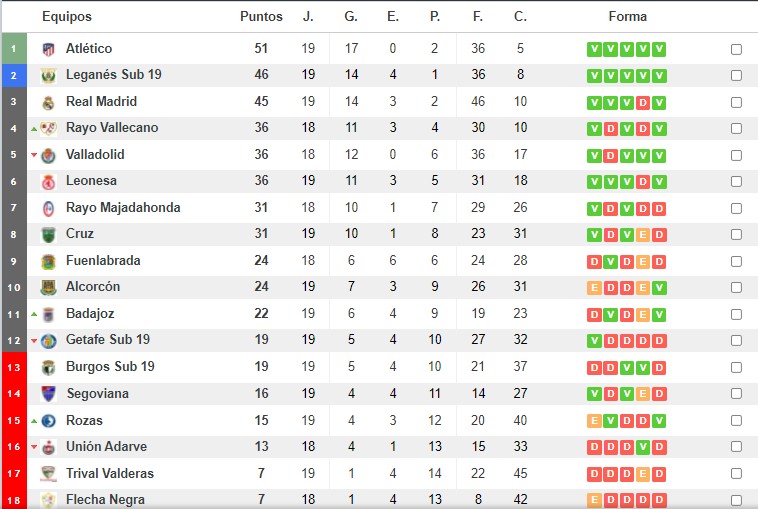The image size is (758, 509).
Task: Click the Fuenlabrada team crest icon
Action: tap(47, 261)
